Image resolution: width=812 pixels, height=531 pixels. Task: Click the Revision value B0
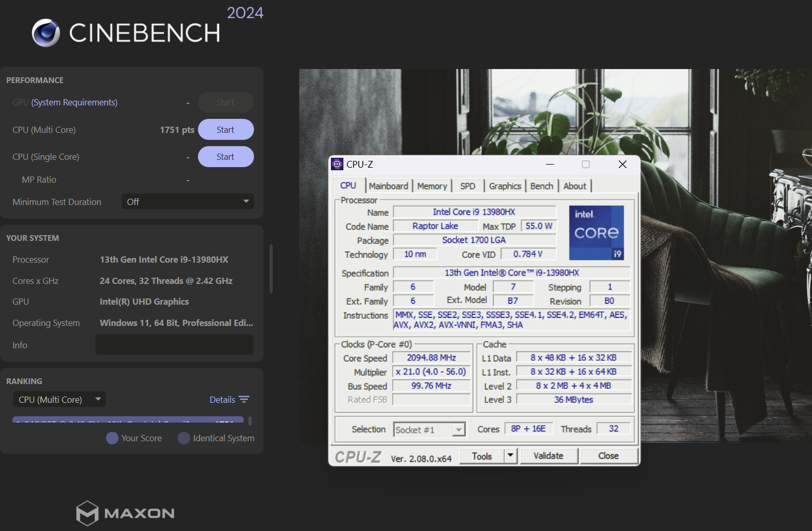click(x=609, y=301)
